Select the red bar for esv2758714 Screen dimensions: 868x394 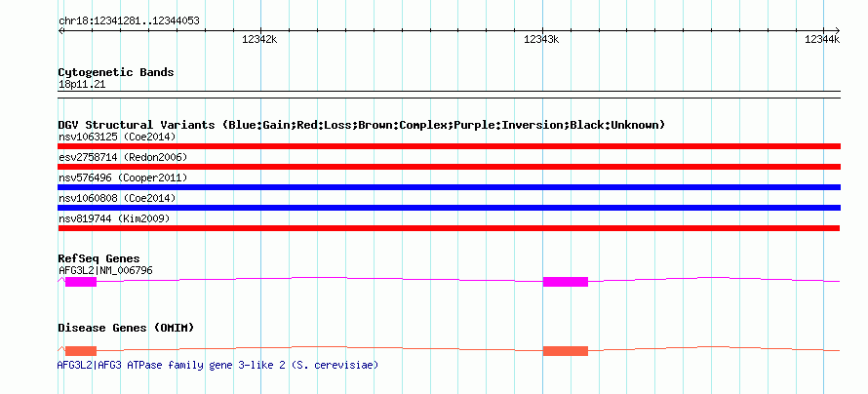tap(449, 167)
